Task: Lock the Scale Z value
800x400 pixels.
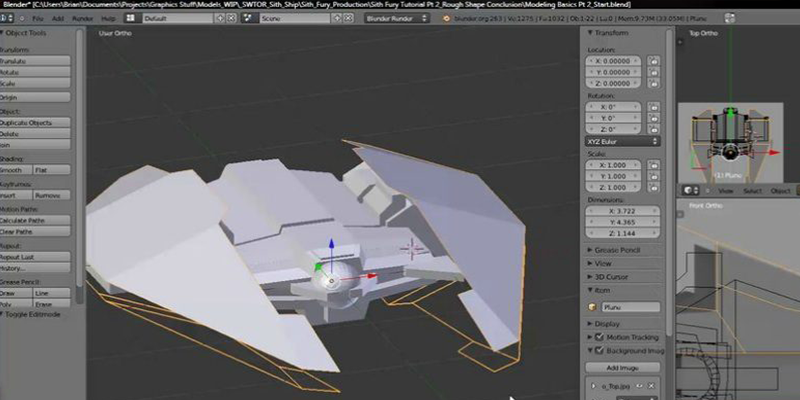Action: pyautogui.click(x=653, y=187)
